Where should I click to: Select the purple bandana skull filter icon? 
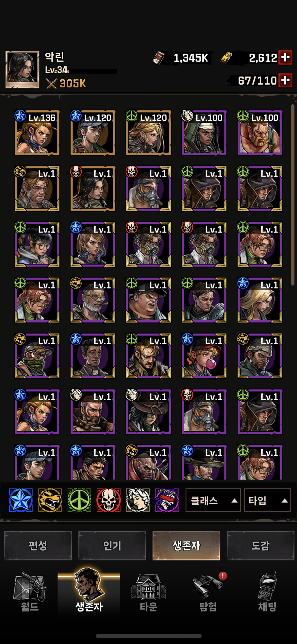pos(167,500)
